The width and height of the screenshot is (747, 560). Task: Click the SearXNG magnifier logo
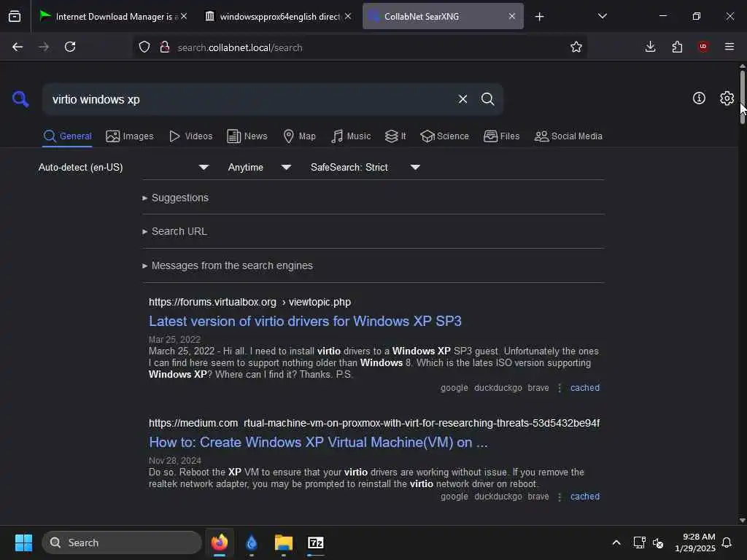pyautogui.click(x=20, y=99)
